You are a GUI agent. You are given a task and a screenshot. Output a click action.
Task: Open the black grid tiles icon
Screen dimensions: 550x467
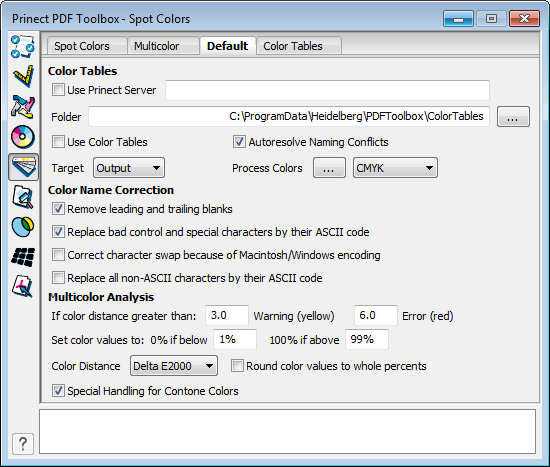pos(23,257)
